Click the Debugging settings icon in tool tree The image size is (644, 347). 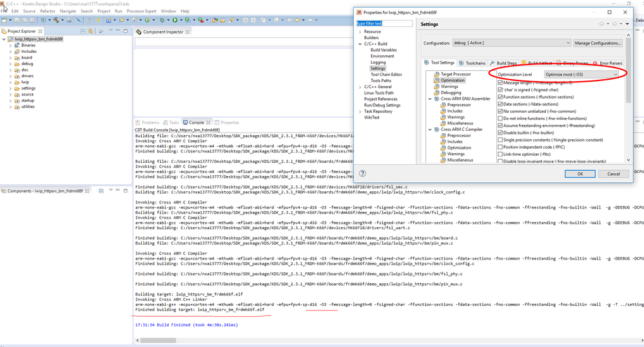[x=436, y=93]
